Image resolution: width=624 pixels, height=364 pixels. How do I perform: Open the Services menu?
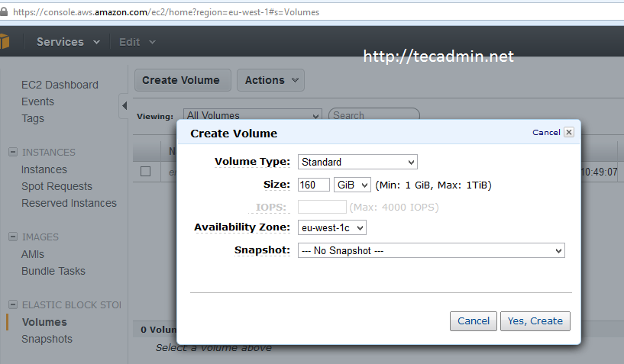point(68,42)
